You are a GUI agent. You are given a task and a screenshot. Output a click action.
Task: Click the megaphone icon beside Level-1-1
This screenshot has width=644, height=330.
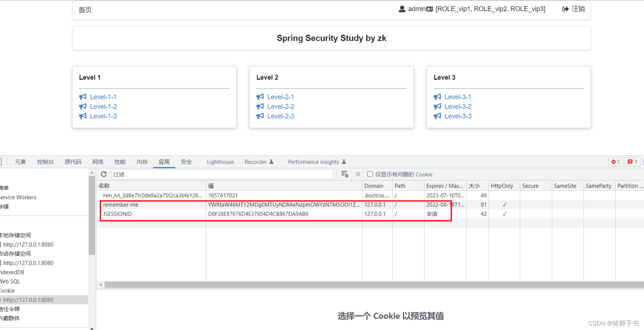tap(83, 97)
